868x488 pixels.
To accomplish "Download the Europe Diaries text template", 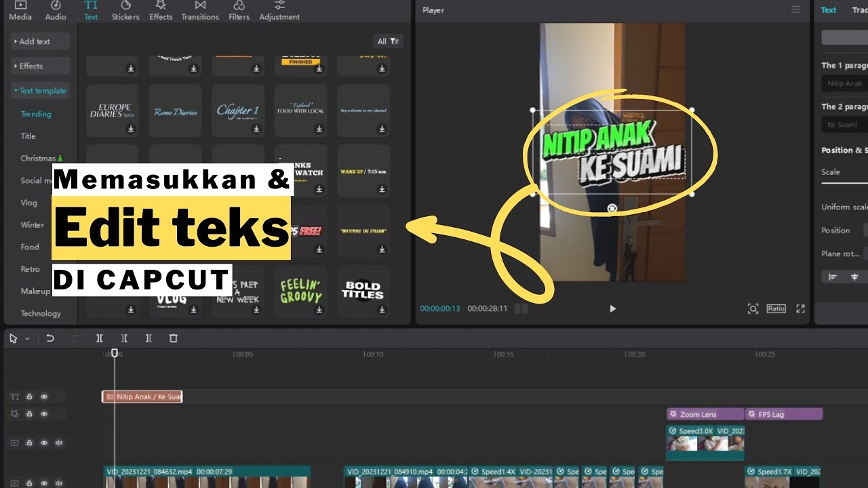I will pos(131,129).
